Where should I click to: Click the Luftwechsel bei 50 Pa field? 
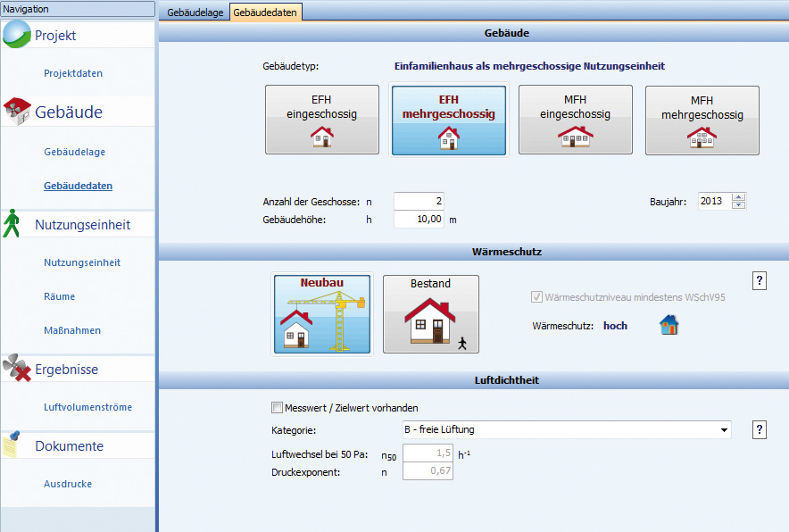pos(428,453)
